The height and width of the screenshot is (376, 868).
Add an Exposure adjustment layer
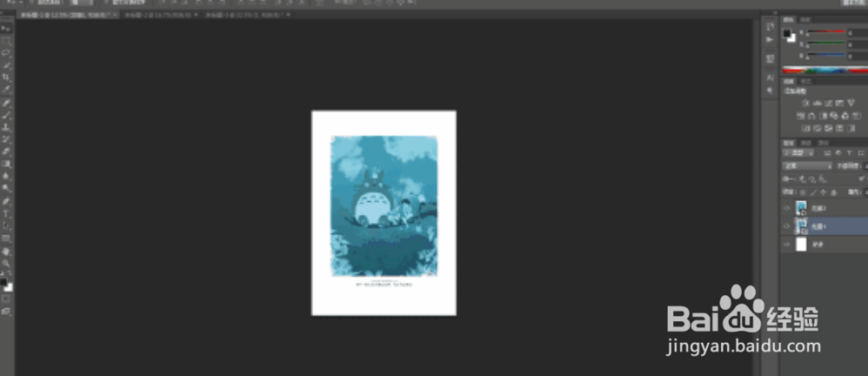click(839, 103)
